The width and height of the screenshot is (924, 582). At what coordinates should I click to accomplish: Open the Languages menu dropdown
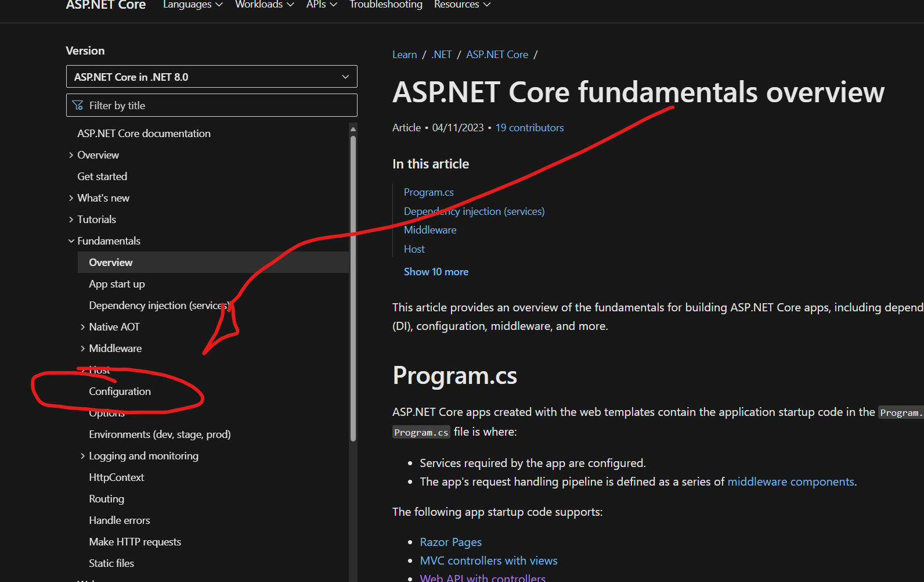[193, 5]
